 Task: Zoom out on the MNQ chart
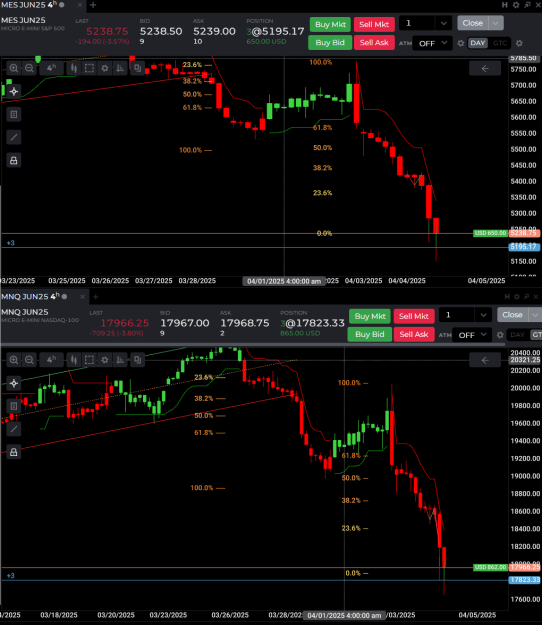pos(29,360)
